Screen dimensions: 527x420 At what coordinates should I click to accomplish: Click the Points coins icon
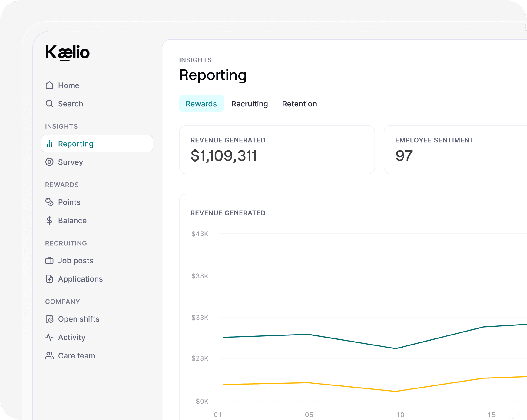coord(49,202)
